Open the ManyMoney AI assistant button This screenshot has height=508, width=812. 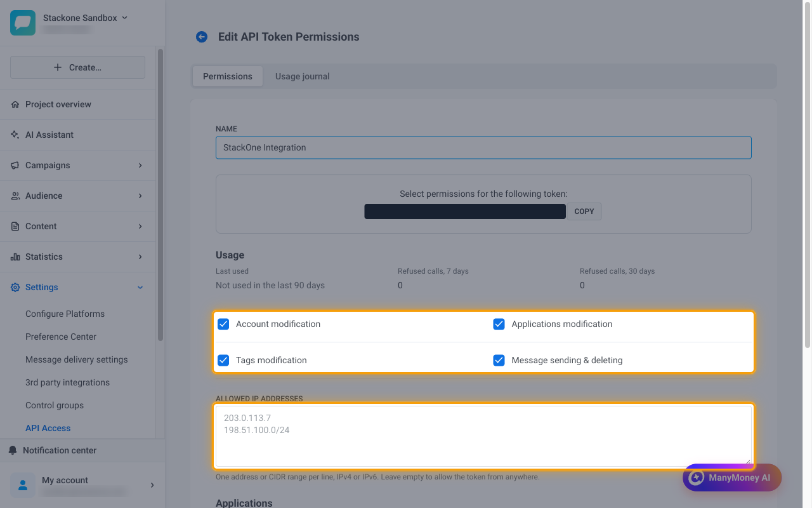pos(732,478)
